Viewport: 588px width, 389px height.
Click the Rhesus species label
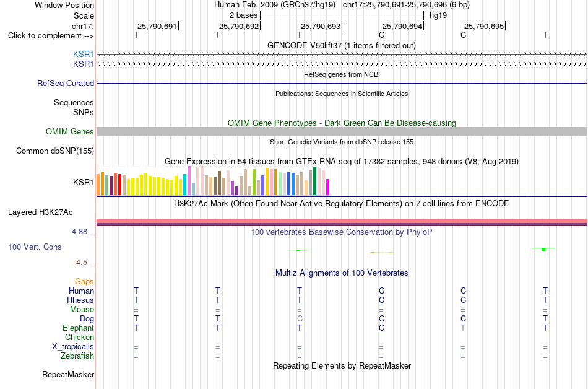pyautogui.click(x=80, y=300)
